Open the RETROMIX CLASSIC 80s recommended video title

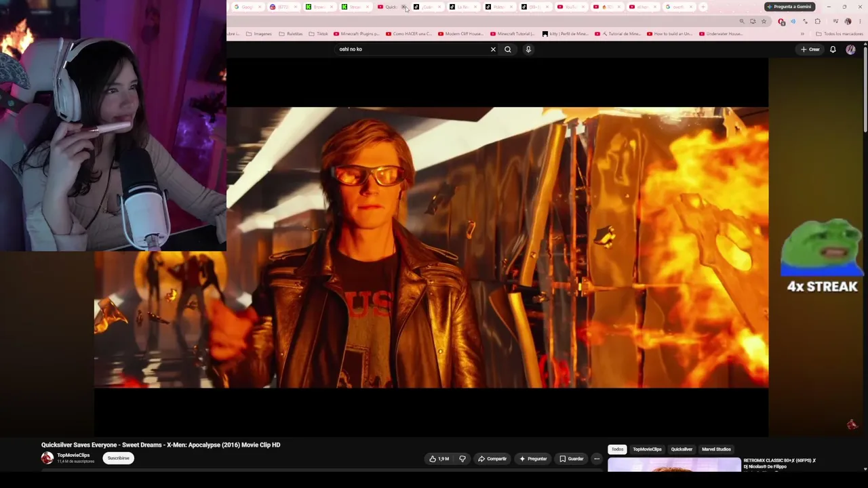pos(780,464)
